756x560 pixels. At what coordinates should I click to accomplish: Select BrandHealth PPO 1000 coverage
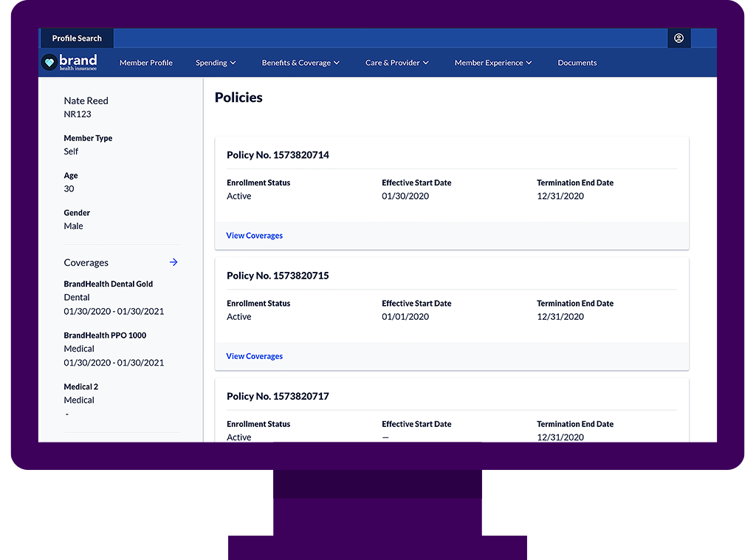coord(105,335)
